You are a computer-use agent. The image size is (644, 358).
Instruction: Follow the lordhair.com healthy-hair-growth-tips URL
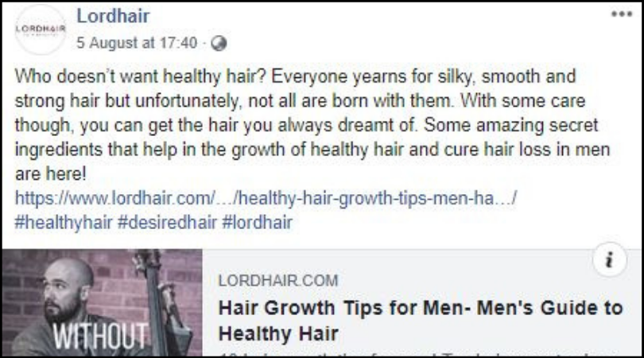tap(266, 198)
